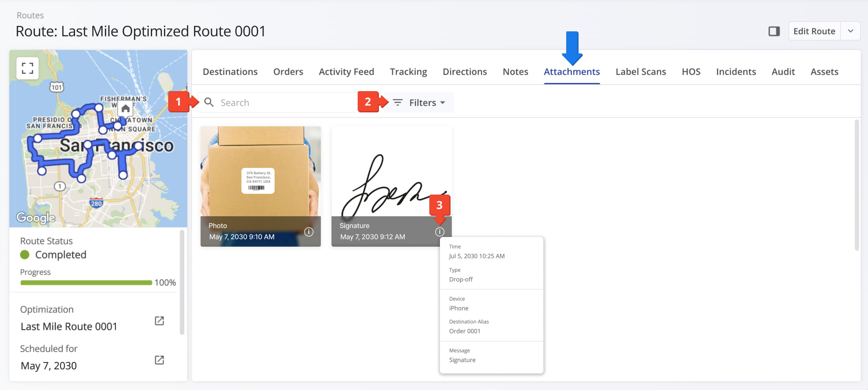Viewport: 868px width, 390px height.
Task: Click the 100% progress value
Action: tap(165, 283)
